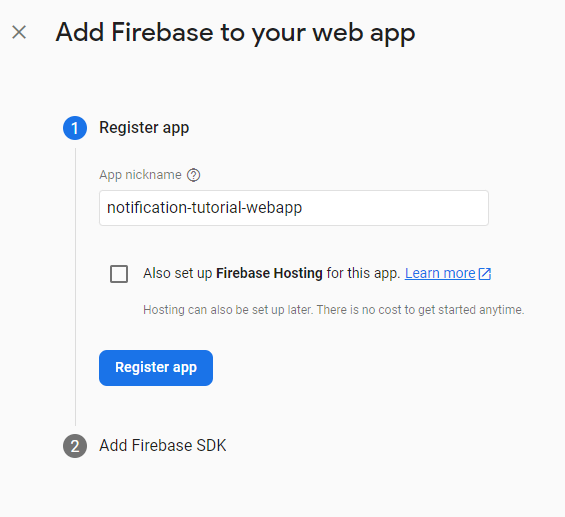The width and height of the screenshot is (565, 517).
Task: Click the 'for this app.' text
Action: [x=364, y=273]
